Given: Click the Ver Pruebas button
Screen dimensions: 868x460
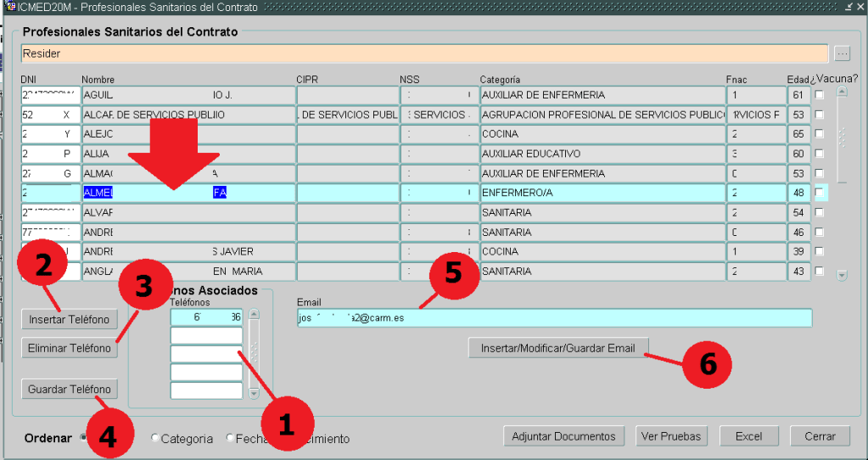Looking at the screenshot, I should [x=671, y=436].
